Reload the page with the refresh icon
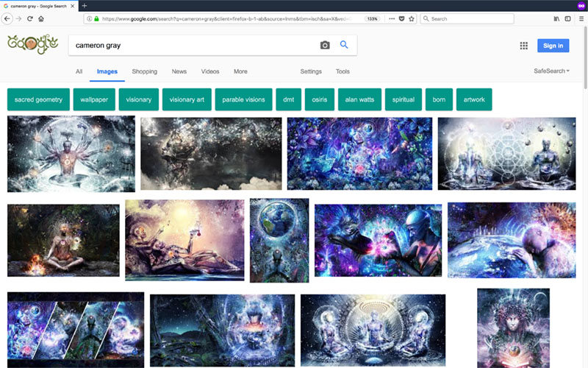The width and height of the screenshot is (588, 368). click(x=30, y=19)
